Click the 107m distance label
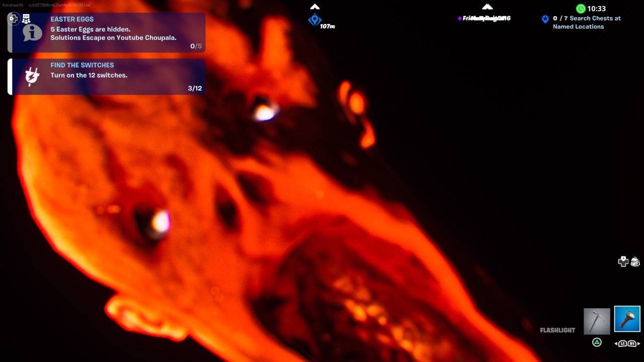Image resolution: width=644 pixels, height=362 pixels. point(328,26)
